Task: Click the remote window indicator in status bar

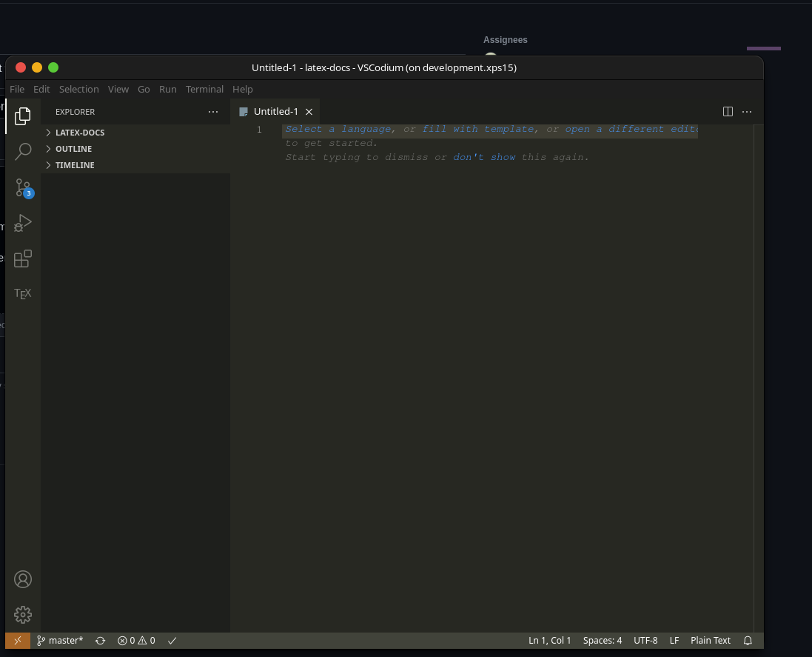Action: point(18,641)
